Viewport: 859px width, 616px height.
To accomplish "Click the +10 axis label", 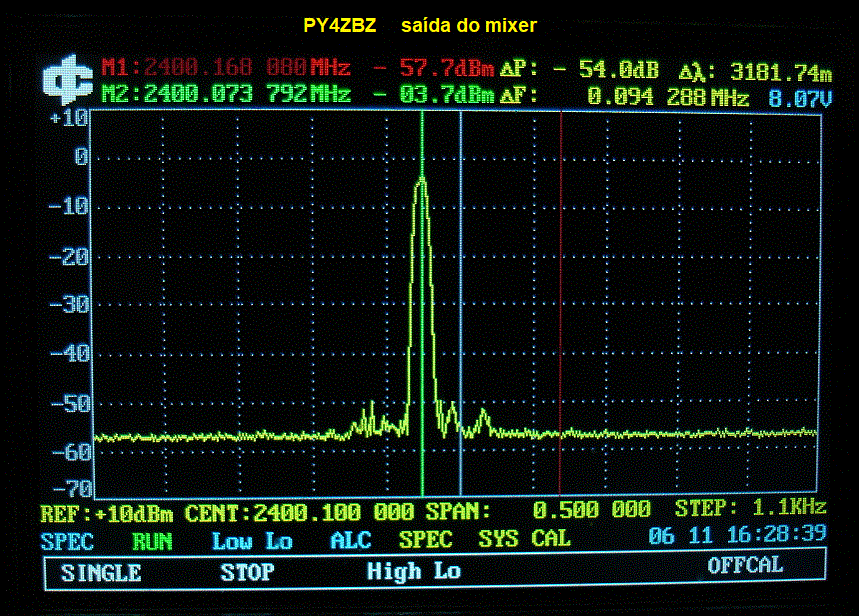I will 69,117.
